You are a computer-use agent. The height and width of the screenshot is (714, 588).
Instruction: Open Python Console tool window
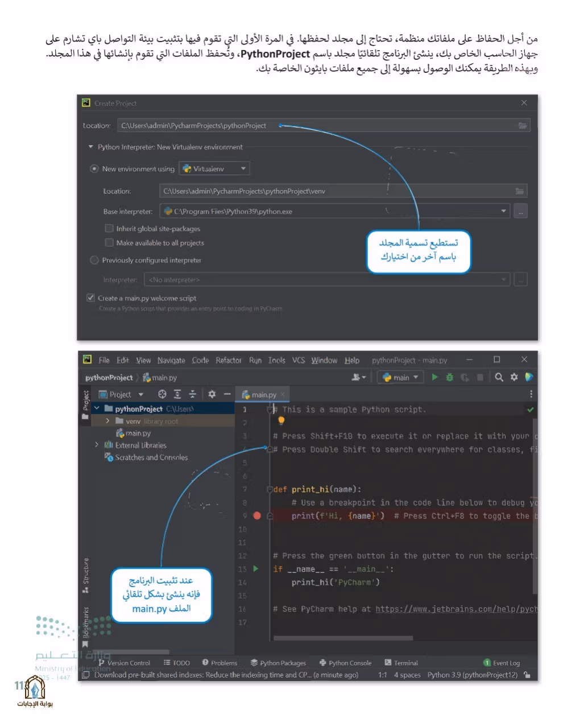(345, 663)
